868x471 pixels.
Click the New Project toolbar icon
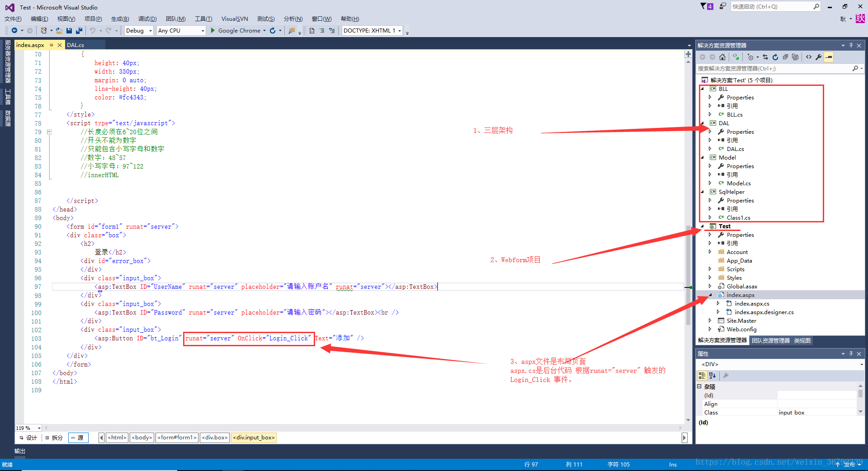pyautogui.click(x=43, y=30)
